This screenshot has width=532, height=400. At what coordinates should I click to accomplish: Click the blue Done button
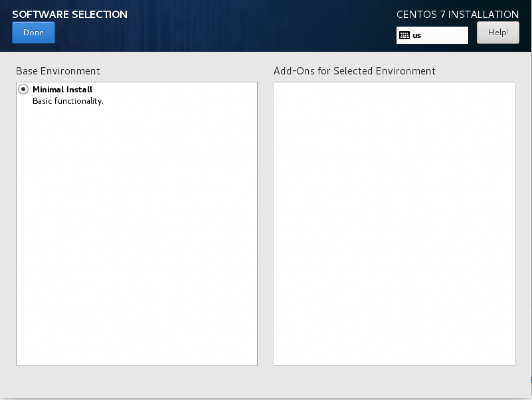tap(33, 33)
